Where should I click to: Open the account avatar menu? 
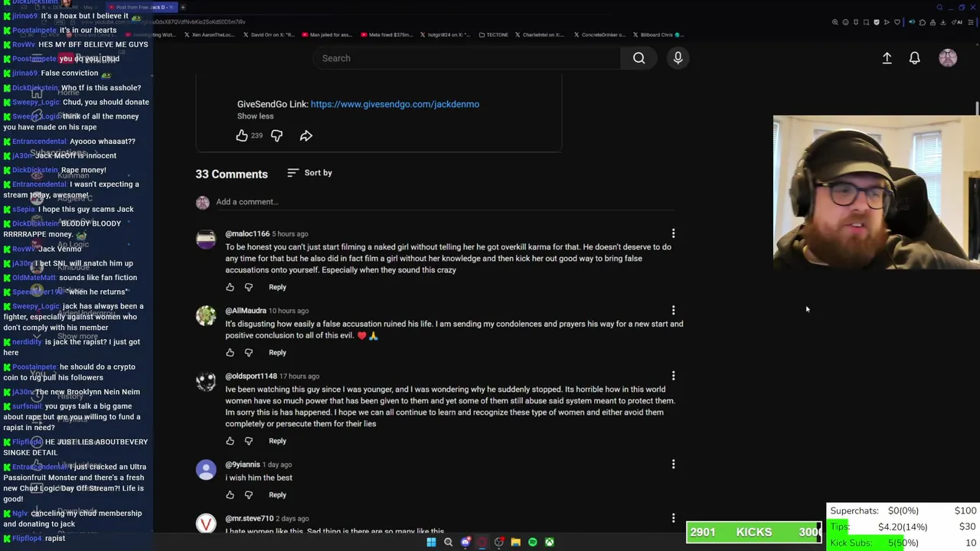click(948, 58)
